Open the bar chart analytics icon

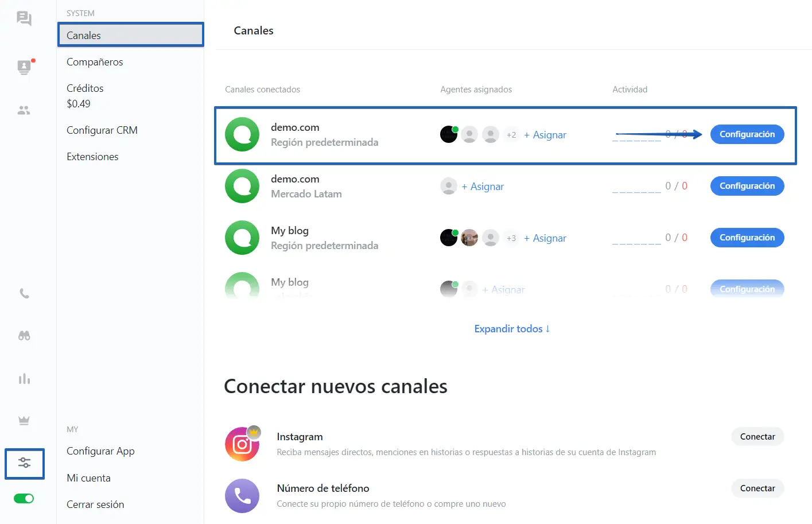(x=24, y=379)
